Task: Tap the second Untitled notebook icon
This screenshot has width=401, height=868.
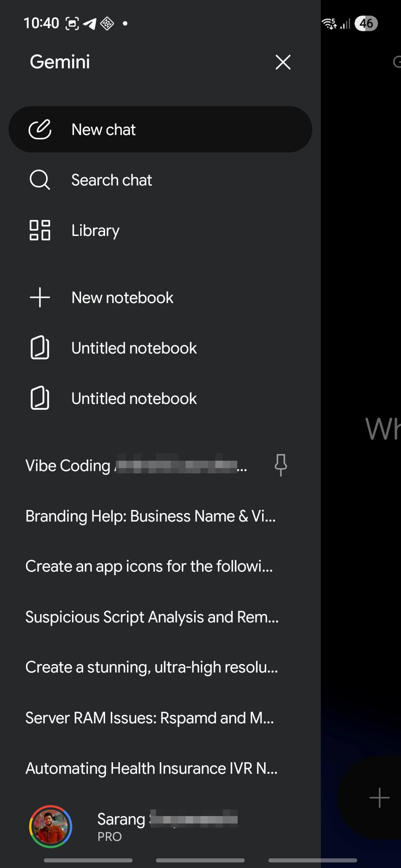Action: pyautogui.click(x=40, y=398)
